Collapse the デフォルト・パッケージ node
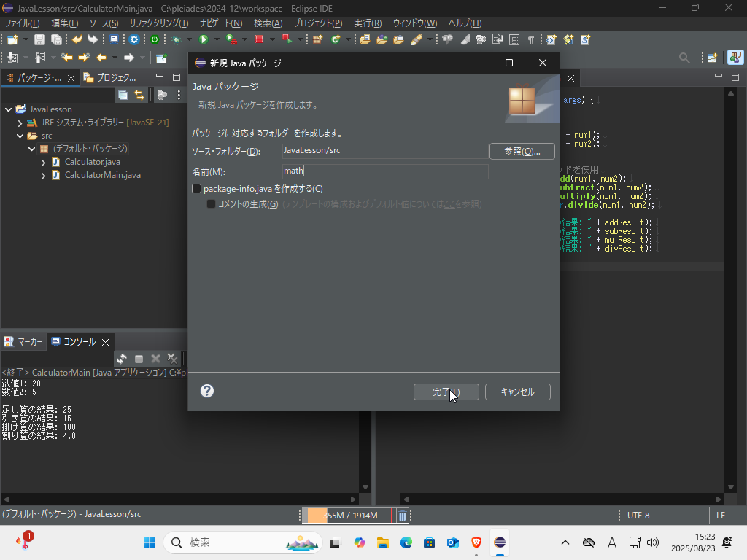Screen dimensions: 747x560 (32, 149)
